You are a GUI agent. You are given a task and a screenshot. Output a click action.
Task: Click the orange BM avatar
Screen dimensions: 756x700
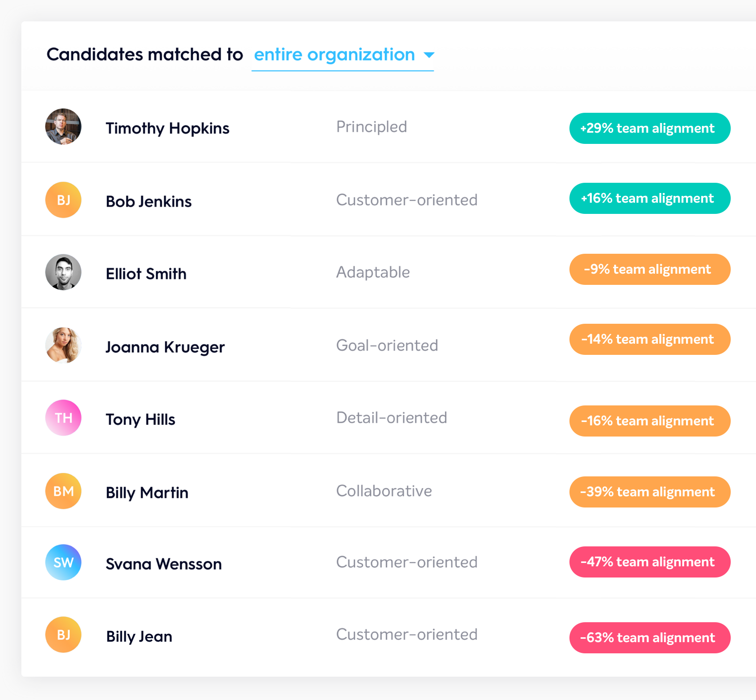pyautogui.click(x=63, y=491)
